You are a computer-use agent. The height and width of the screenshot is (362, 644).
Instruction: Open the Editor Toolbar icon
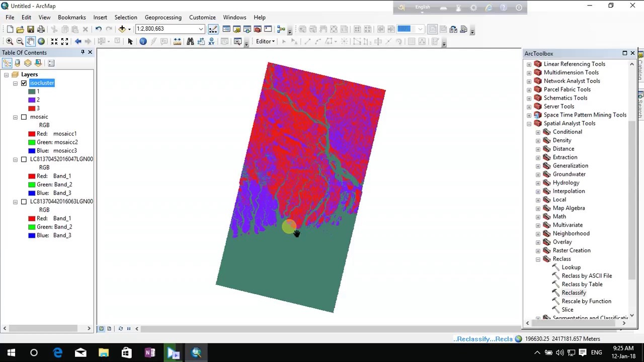[x=213, y=29]
